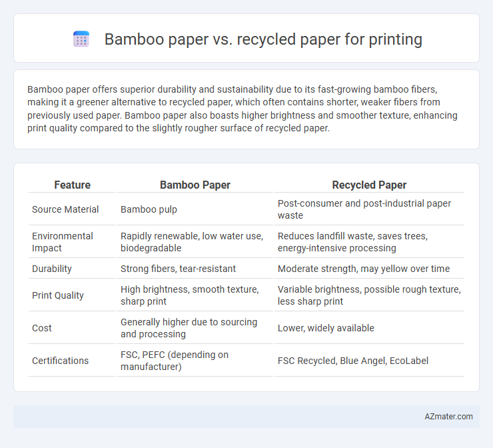Click the calendar grid icon beside the title
This screenshot has width=493, height=448.
pyautogui.click(x=81, y=39)
